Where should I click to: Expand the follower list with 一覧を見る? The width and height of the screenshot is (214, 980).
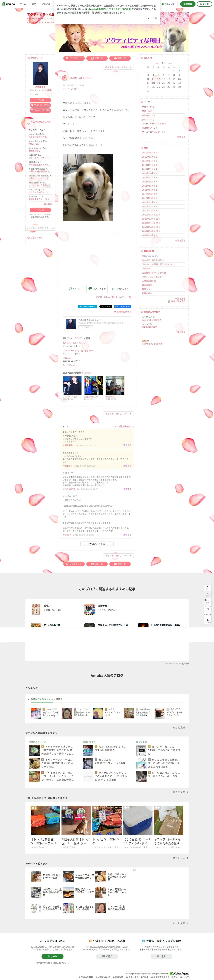point(47,204)
